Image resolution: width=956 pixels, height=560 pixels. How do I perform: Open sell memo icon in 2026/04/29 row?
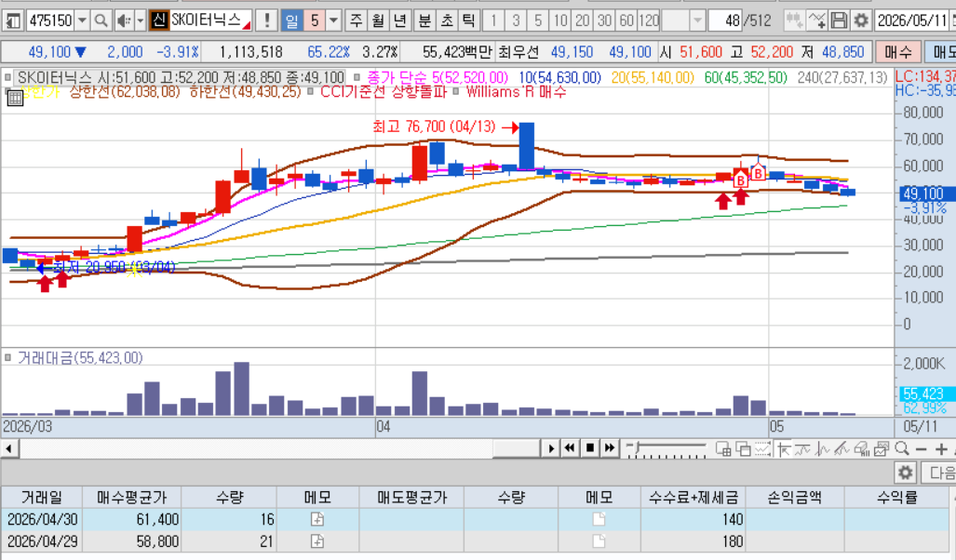click(599, 541)
